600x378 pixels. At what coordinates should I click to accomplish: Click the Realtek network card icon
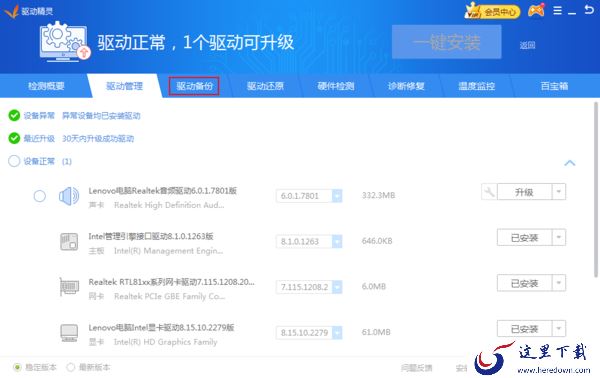[x=69, y=287]
